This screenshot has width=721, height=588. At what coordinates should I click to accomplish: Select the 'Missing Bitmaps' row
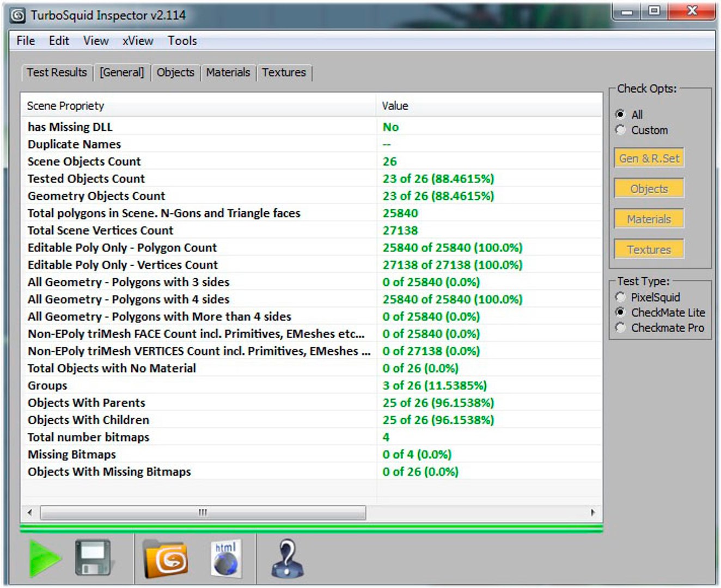tap(311, 455)
